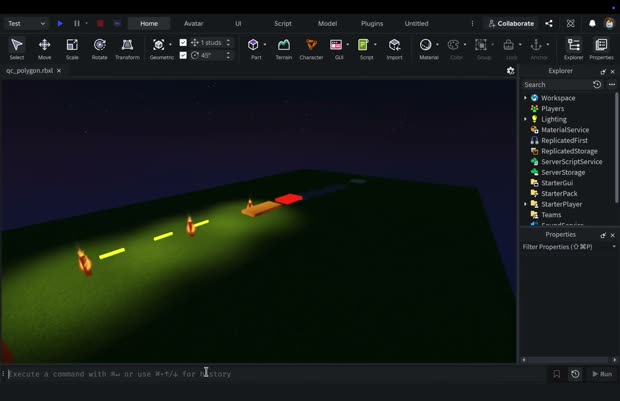The image size is (620, 401).
Task: Expand the Workspace tree node
Action: pos(525,98)
